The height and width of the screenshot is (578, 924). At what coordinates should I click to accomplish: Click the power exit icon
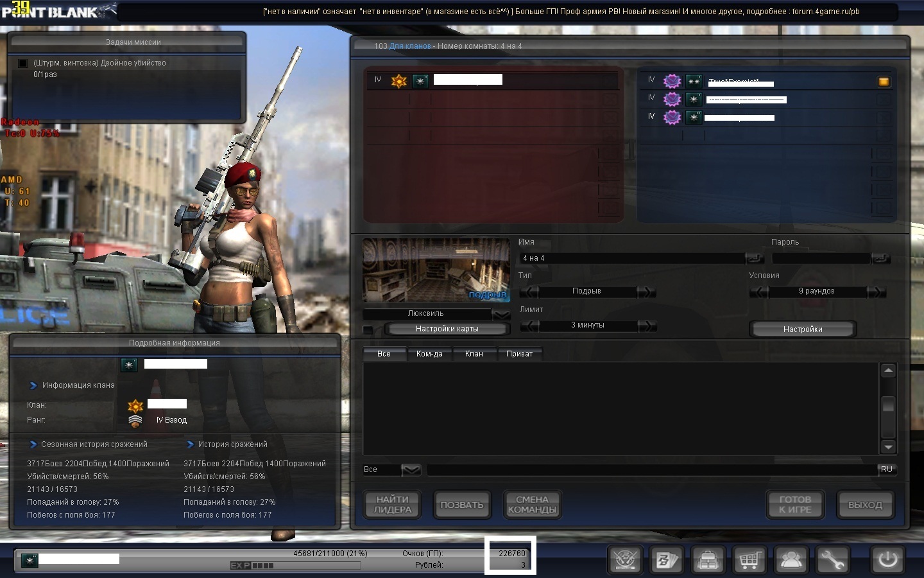[888, 560]
